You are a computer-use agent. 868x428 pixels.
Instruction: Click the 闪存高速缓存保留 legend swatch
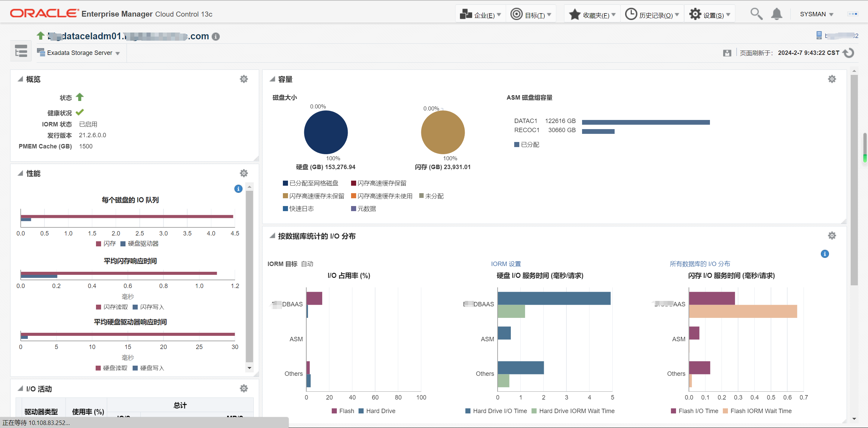coord(353,183)
